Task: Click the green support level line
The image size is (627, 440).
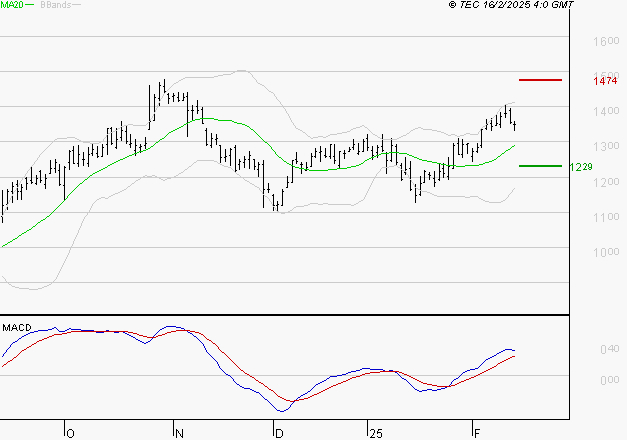Action: [540, 166]
